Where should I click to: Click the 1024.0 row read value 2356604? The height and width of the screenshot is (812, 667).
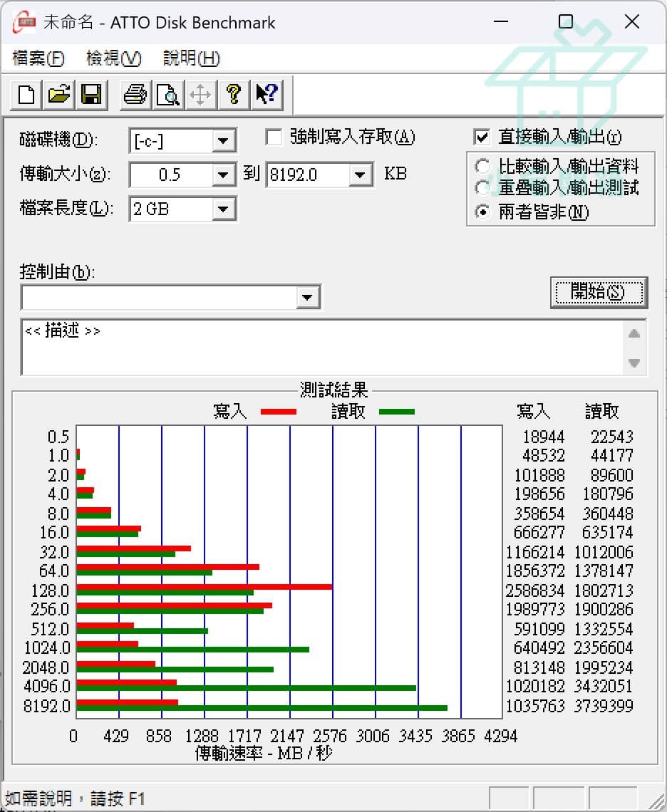point(604,648)
